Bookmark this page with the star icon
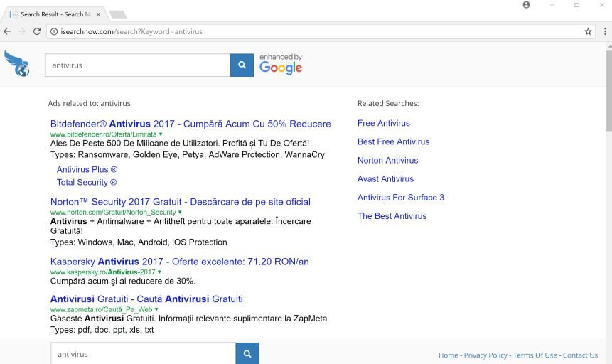Image resolution: width=612 pixels, height=364 pixels. pos(588,31)
